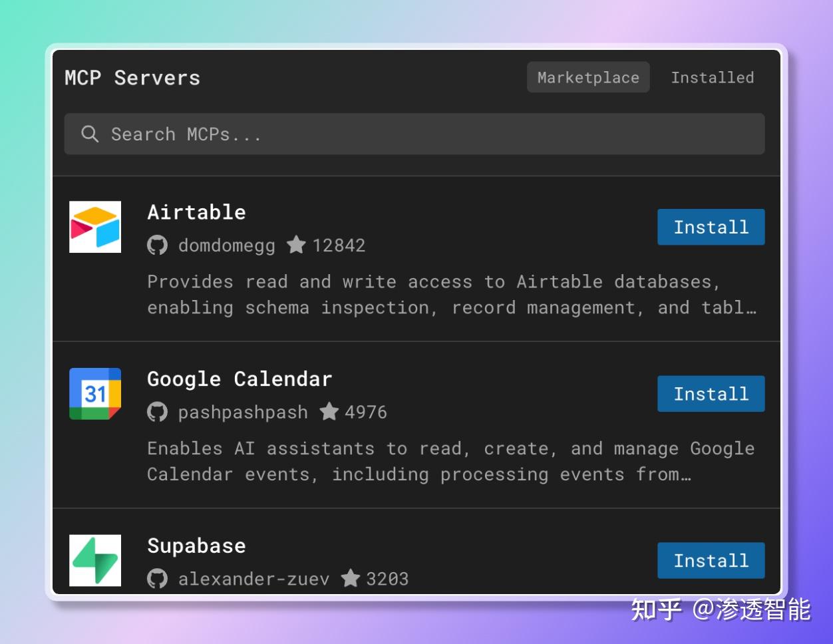
Task: Open the pashpashpash author link
Action: coord(243,412)
